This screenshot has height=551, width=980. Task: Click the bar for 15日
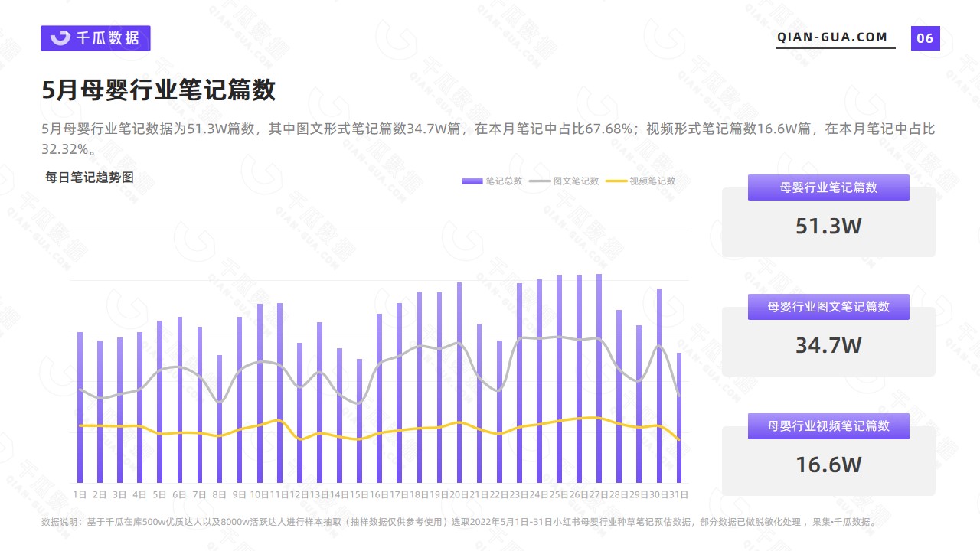359,421
